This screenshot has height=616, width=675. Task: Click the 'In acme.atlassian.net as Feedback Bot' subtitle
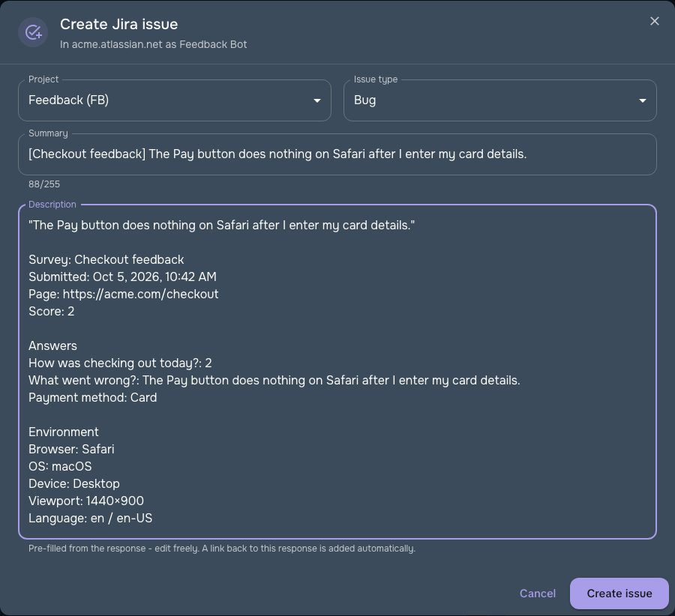point(153,45)
